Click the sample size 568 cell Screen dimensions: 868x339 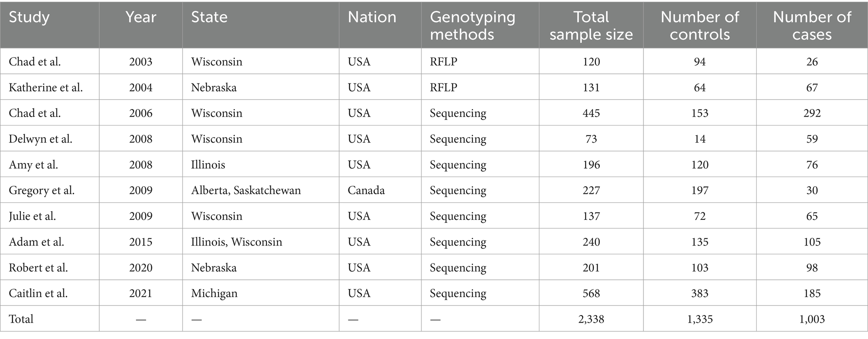(591, 293)
